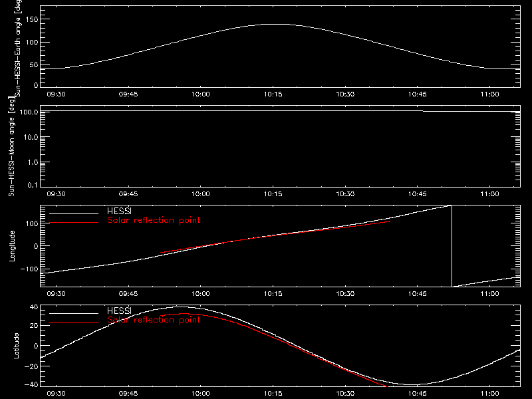
Task: Click the Sun-HESSI-Moon angle axis label
Action: pos(11,146)
